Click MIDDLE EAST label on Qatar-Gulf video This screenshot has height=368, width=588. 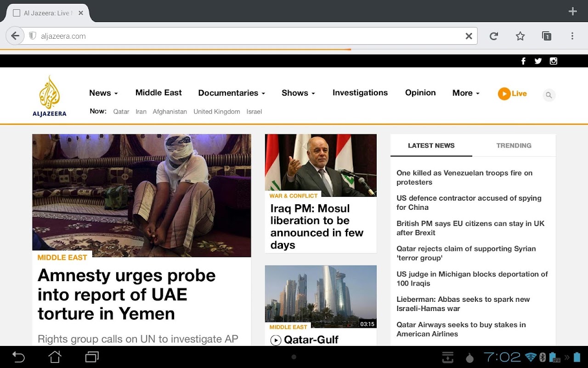click(288, 327)
